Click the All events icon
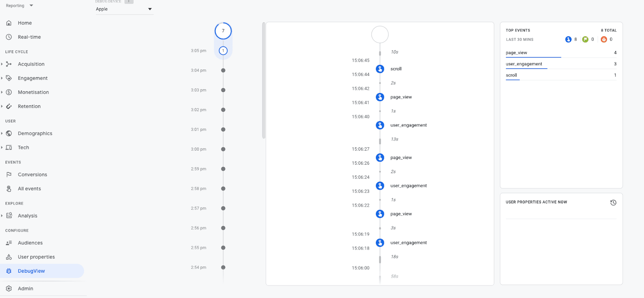The image size is (644, 298). click(9, 188)
